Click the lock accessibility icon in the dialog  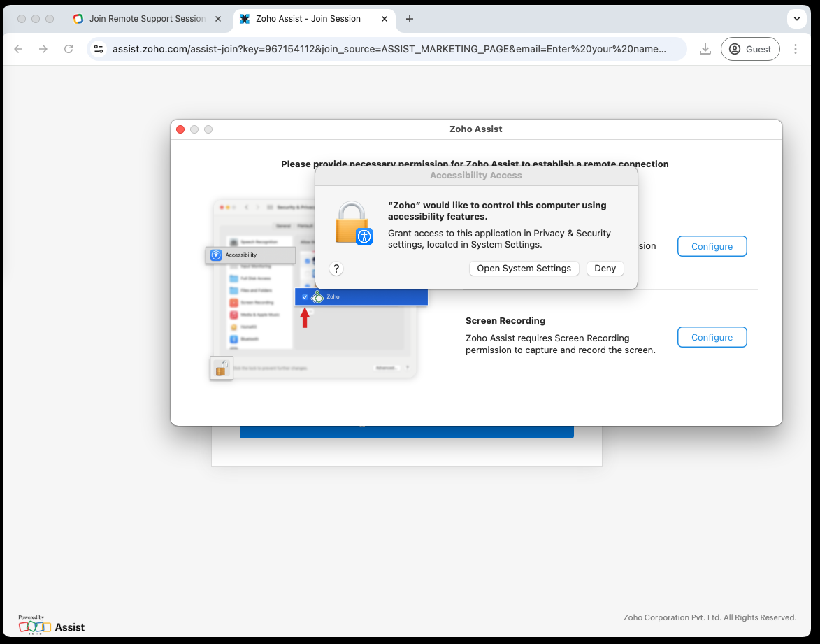354,223
